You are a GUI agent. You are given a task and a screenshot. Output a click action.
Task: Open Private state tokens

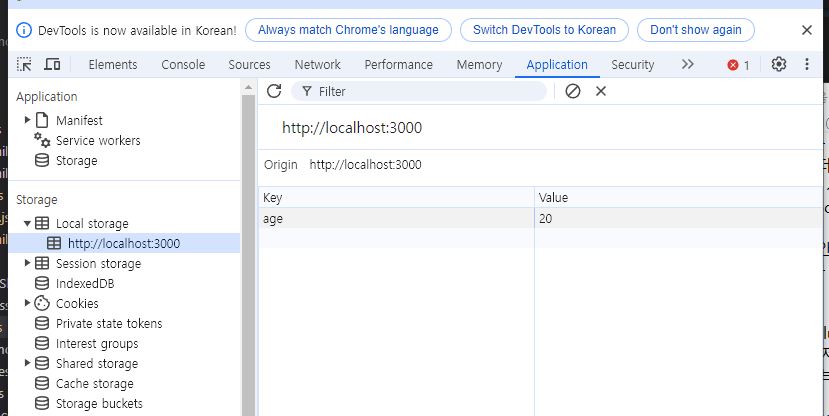click(x=109, y=323)
